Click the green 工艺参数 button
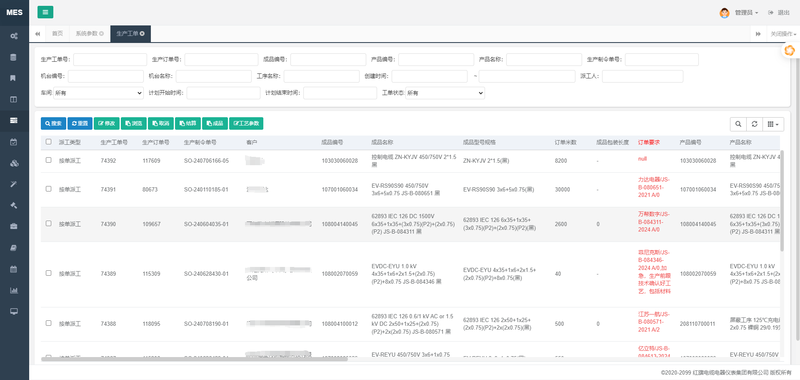The image size is (800, 380). (x=246, y=123)
